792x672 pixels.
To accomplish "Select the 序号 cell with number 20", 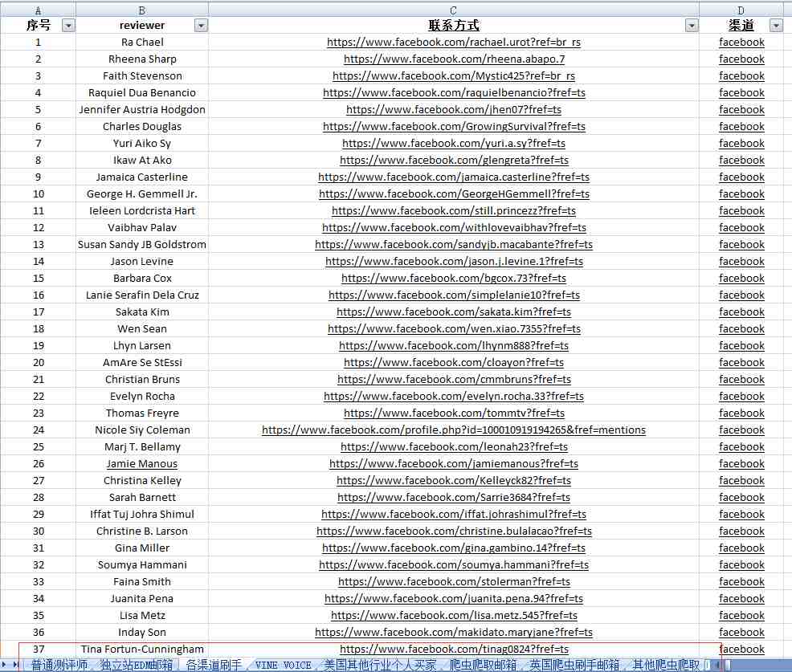I will [x=39, y=363].
